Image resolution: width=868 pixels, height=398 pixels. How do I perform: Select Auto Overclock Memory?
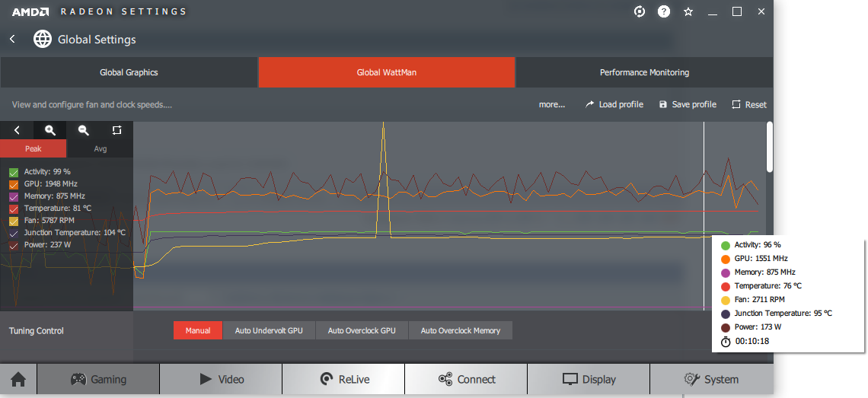[x=461, y=330]
